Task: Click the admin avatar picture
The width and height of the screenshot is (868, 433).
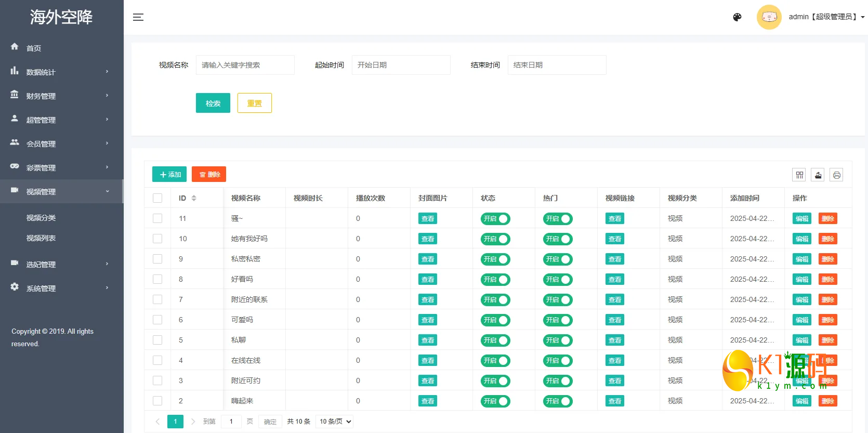Action: [769, 17]
